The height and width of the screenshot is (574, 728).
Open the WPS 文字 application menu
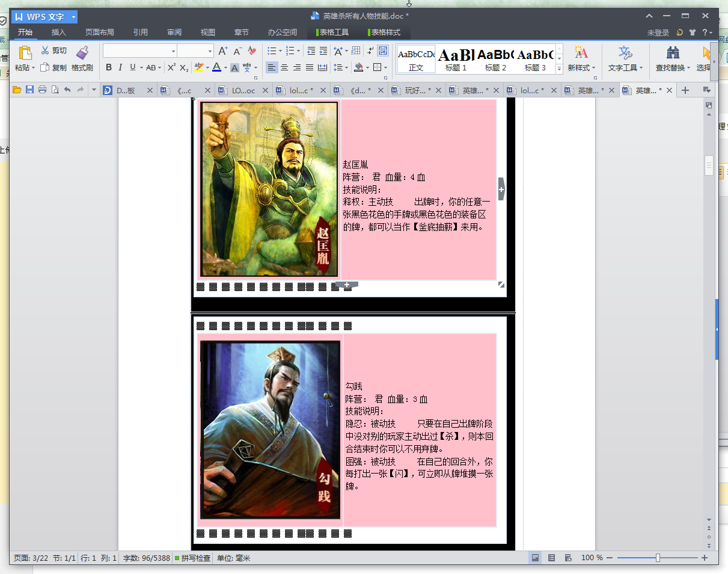[x=44, y=16]
